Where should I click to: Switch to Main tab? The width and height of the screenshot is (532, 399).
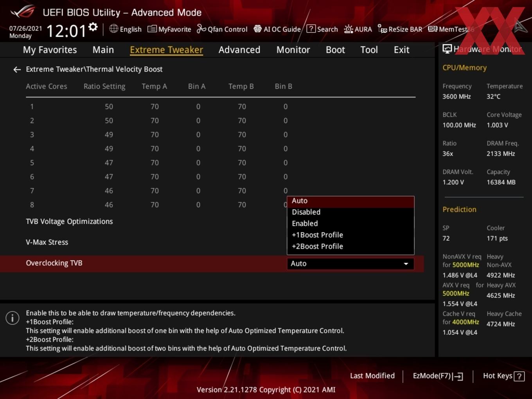[103, 50]
